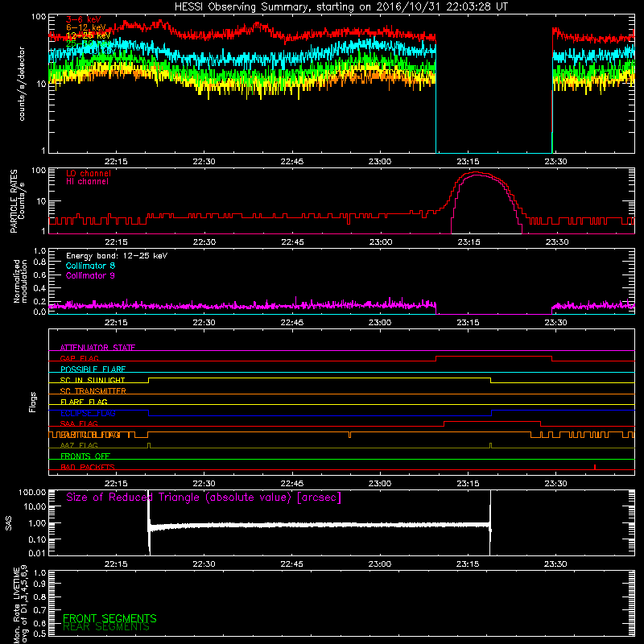
Task: Select the magenta Collimator 9 label
Action: click(x=90, y=275)
